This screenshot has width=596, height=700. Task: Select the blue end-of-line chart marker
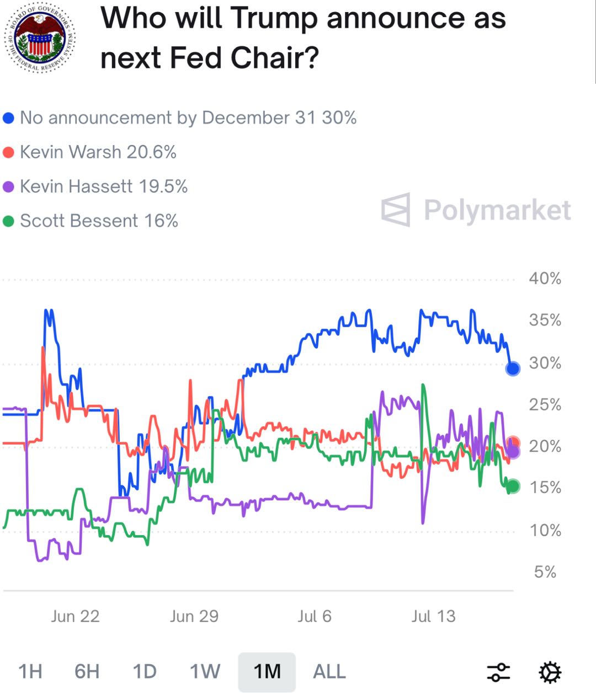(x=513, y=368)
